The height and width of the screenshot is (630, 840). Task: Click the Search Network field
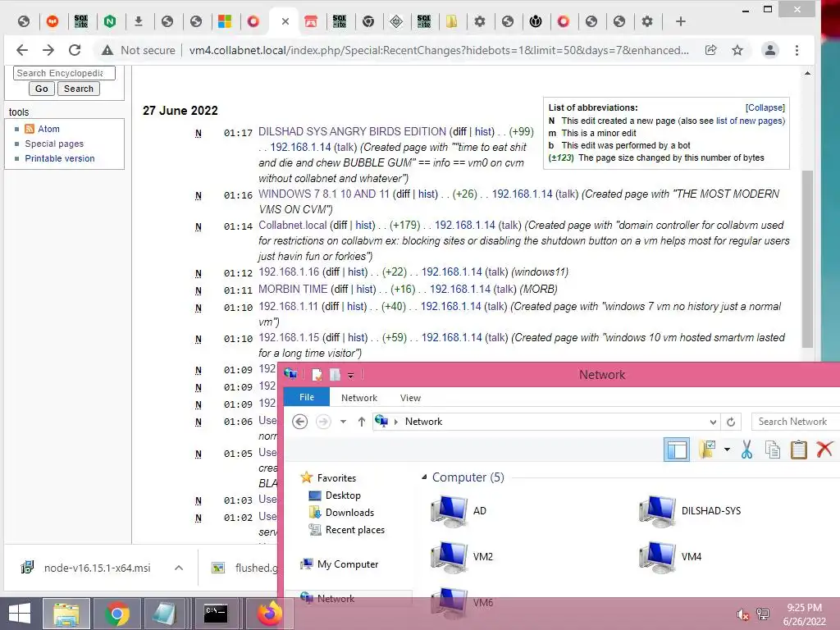[795, 422]
